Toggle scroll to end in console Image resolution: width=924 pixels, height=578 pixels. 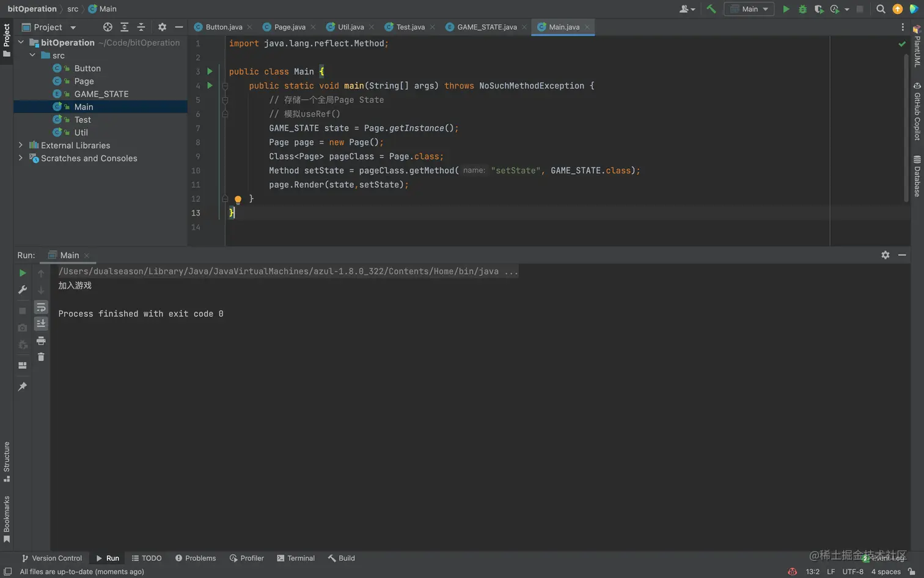point(41,324)
